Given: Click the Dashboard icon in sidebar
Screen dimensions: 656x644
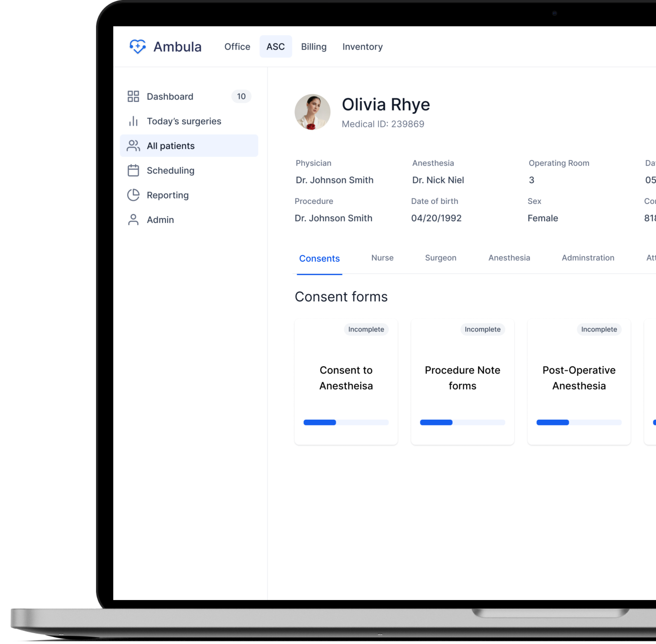Looking at the screenshot, I should pos(132,96).
